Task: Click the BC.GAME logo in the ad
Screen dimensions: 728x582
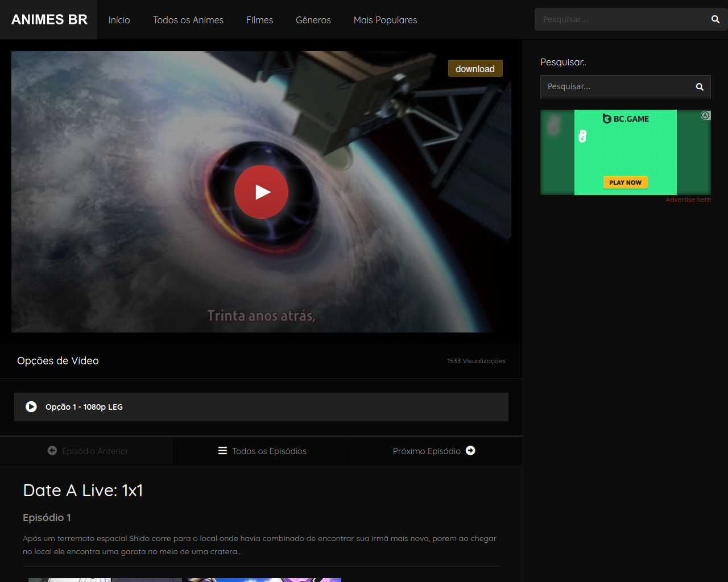Action: pos(626,119)
